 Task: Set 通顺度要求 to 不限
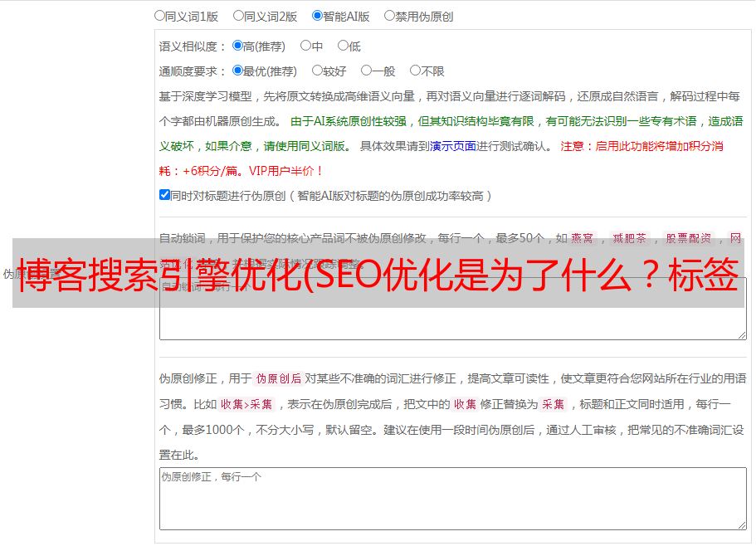pos(415,71)
